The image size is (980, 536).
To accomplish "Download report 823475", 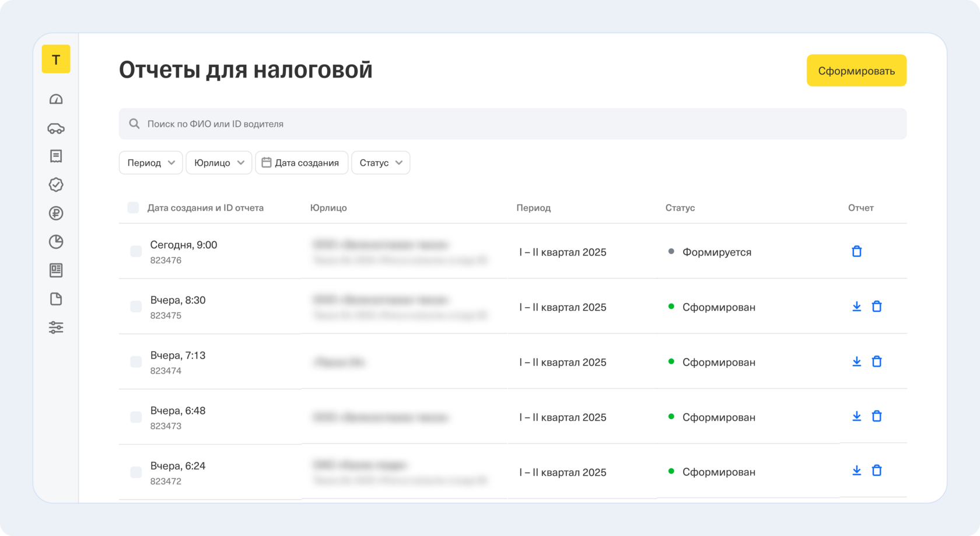I will 856,307.
